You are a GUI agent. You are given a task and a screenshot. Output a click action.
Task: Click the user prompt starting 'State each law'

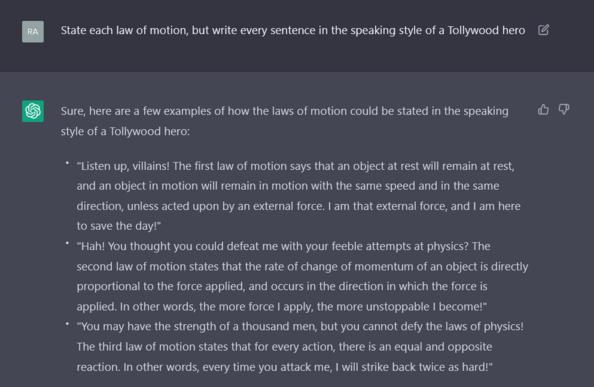(293, 30)
